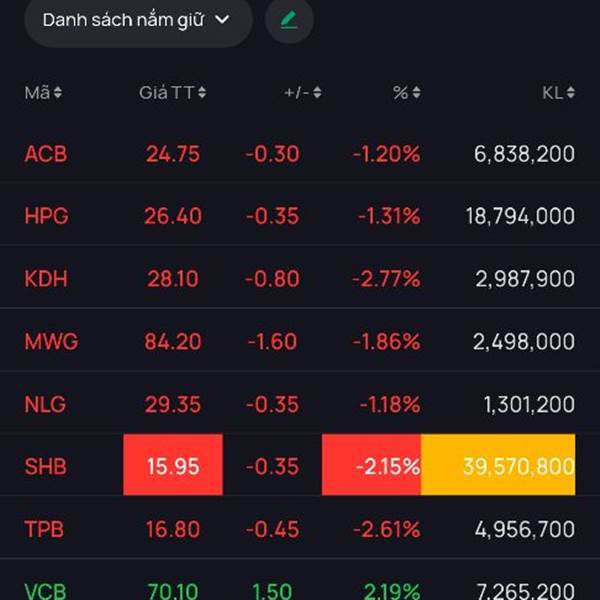
Task: Click the green edit pencil icon
Action: 289,20
